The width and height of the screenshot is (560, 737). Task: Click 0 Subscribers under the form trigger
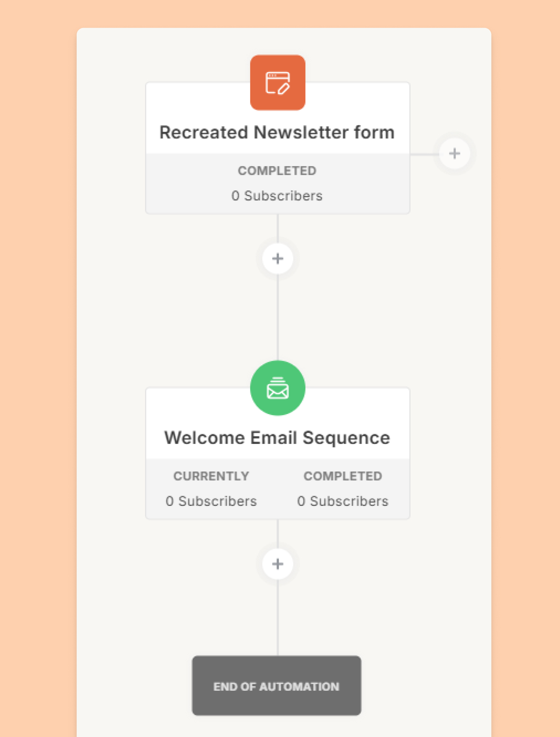coord(278,196)
